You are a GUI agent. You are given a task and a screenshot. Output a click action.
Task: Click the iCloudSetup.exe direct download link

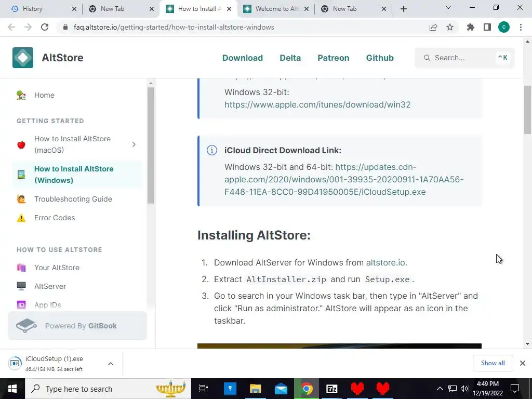coord(344,179)
